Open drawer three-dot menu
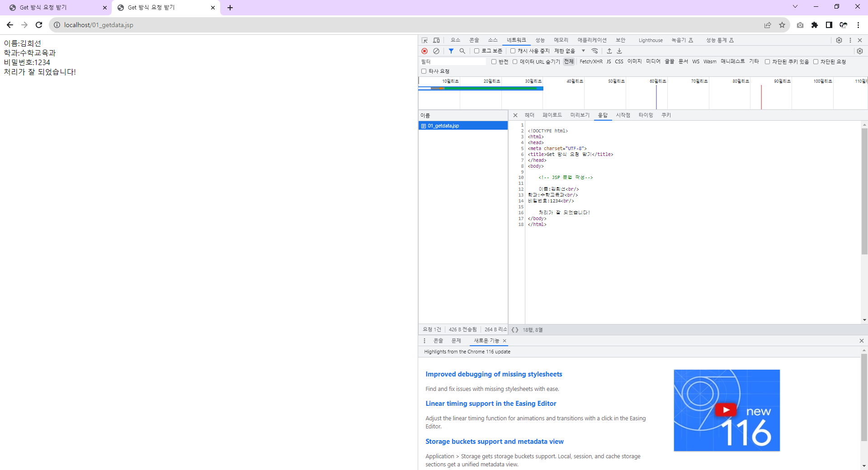 (425, 341)
